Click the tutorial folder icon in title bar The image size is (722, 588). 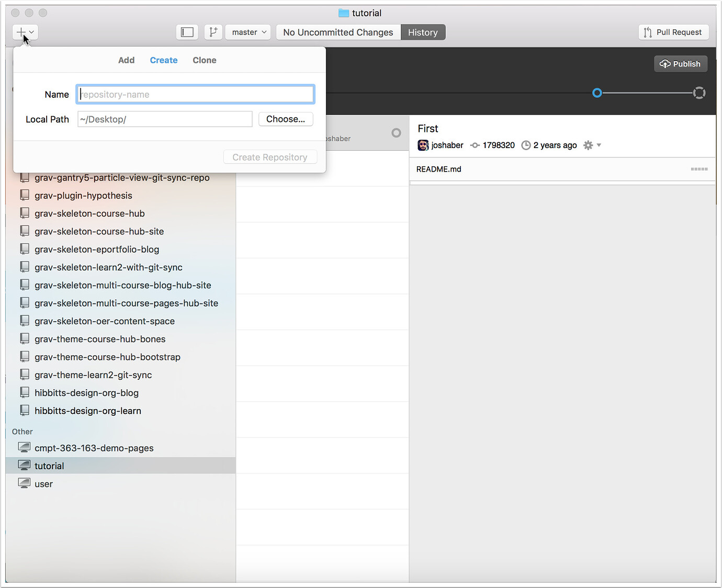343,13
